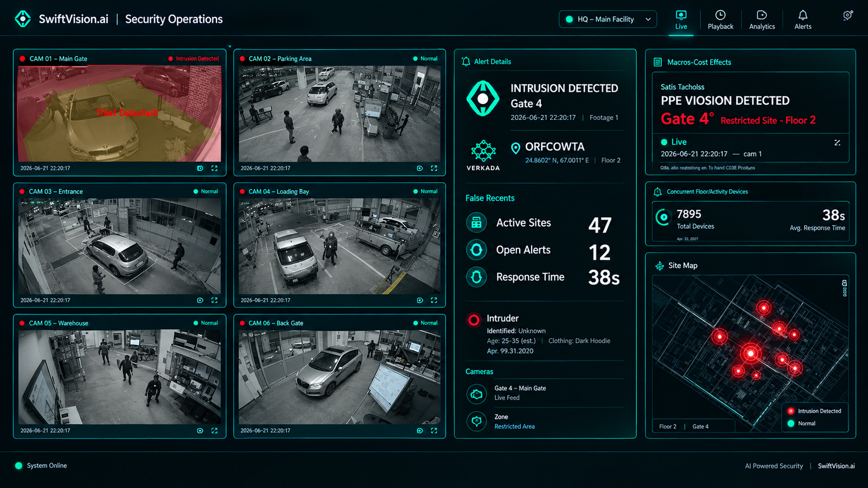
Task: Click the Open Alerts icon
Action: click(x=476, y=250)
